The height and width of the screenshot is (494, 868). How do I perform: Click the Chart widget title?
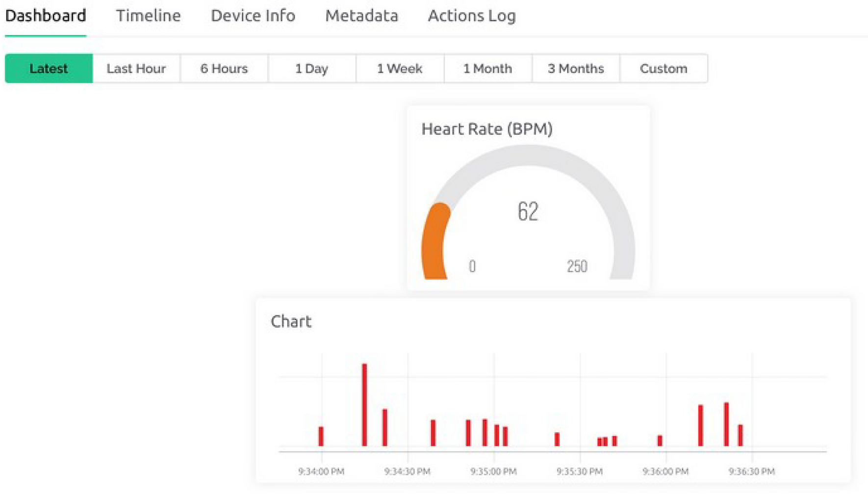coord(291,321)
